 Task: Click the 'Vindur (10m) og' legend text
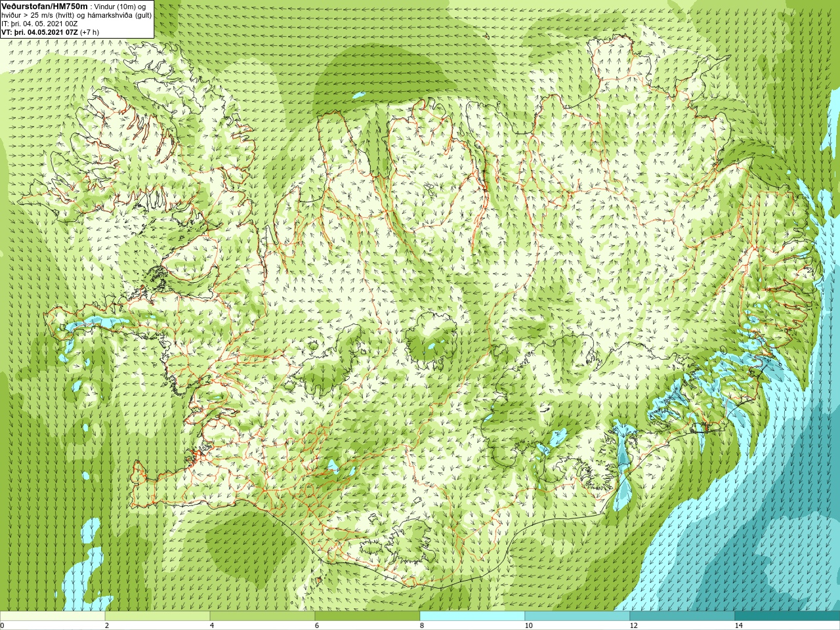[120, 6]
